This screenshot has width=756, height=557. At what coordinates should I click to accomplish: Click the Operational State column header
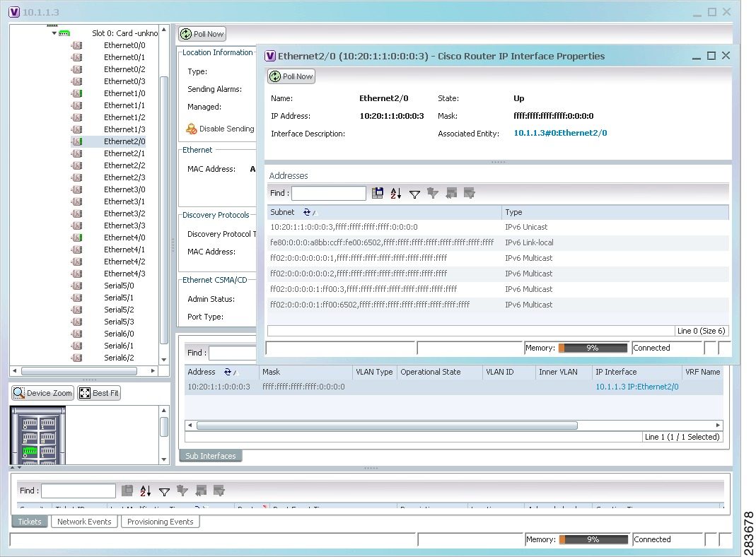(x=439, y=372)
